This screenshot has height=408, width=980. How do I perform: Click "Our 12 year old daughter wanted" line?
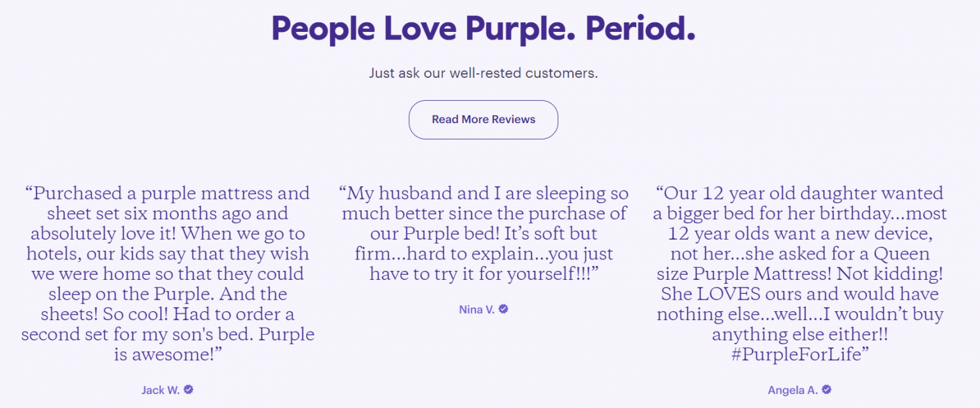coord(799,193)
